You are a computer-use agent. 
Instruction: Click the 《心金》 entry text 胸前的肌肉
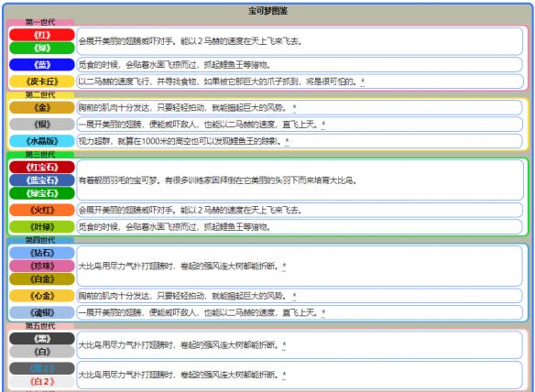click(x=182, y=296)
